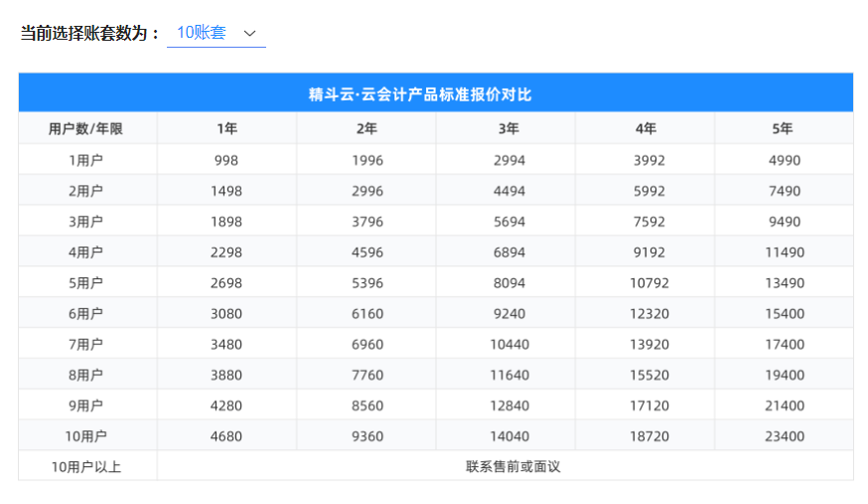Click the price 4680 cell
The image size is (868, 504).
226,436
